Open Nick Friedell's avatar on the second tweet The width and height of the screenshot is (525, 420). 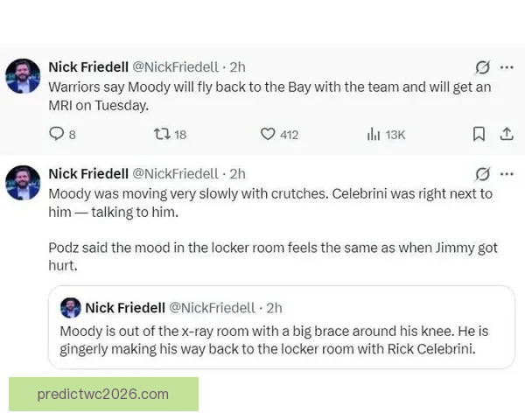(x=22, y=182)
